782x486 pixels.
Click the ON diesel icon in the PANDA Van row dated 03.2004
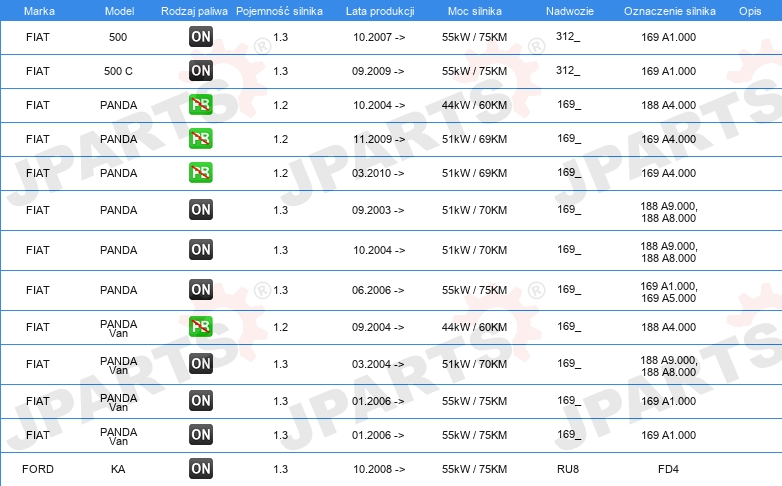click(x=200, y=363)
